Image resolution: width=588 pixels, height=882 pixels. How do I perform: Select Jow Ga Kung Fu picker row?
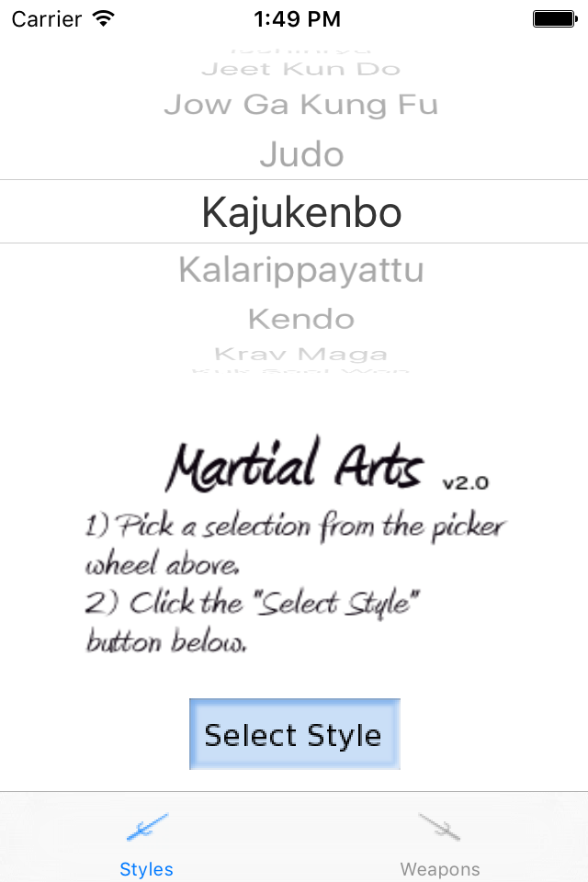coord(300,105)
